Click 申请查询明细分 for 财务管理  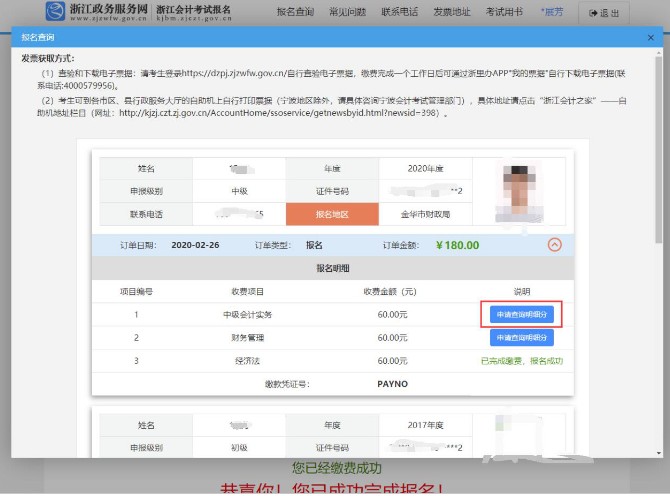(521, 338)
